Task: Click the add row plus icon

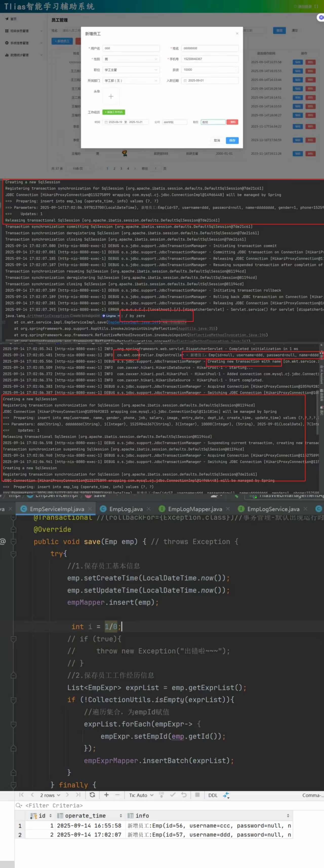Action: 106,795
